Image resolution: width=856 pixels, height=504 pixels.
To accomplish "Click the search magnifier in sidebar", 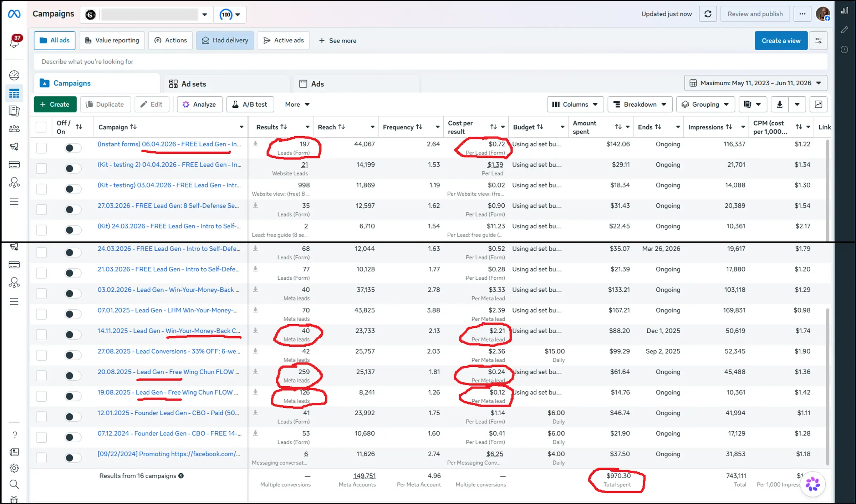I will (14, 484).
